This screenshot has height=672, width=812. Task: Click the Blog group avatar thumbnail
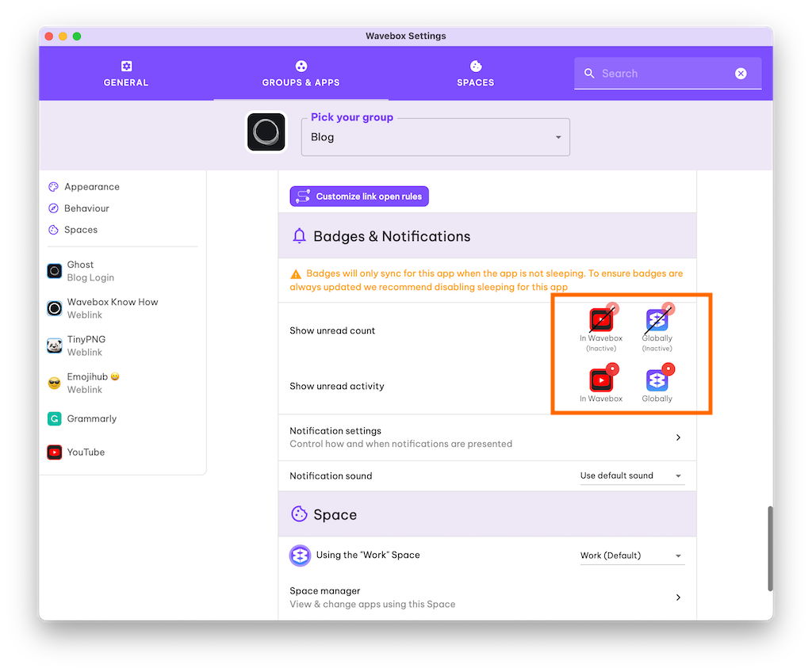(266, 132)
